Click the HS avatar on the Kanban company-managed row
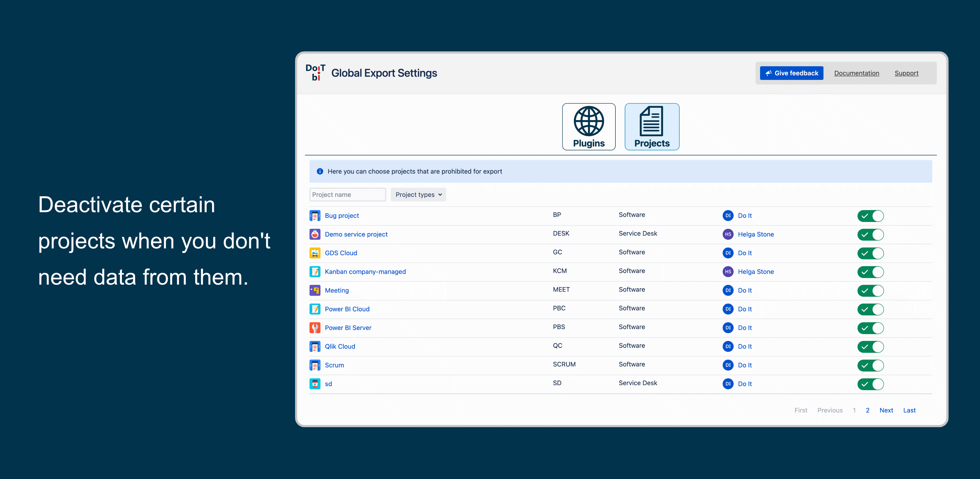 click(728, 272)
